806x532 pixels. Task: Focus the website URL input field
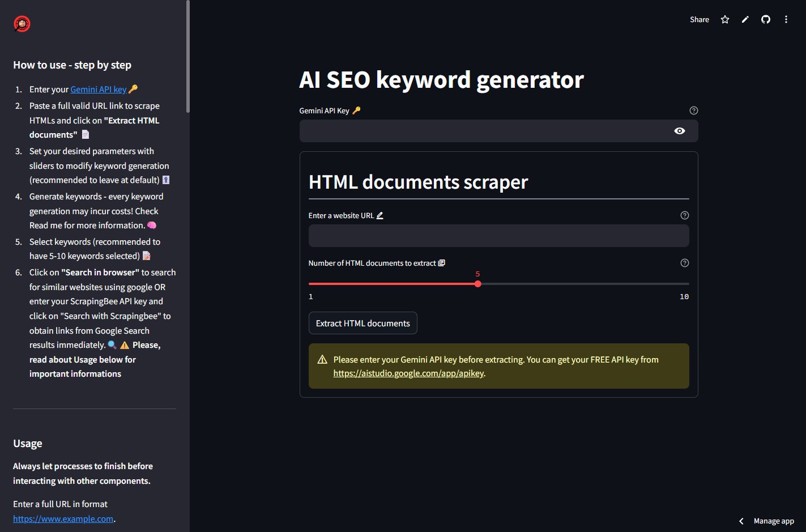498,236
